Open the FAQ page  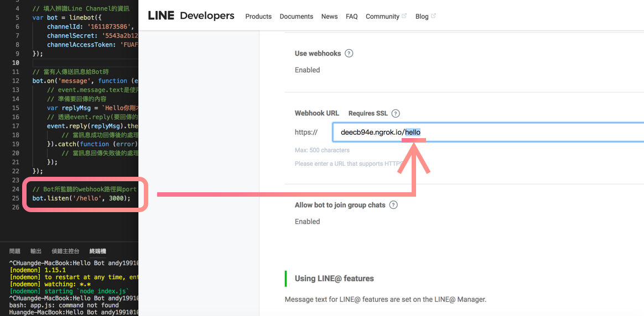tap(351, 17)
